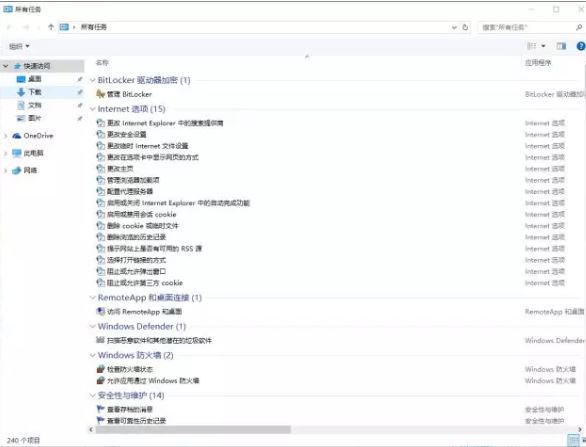Click the pin icon next to 下载
586x447 pixels.
point(80,92)
